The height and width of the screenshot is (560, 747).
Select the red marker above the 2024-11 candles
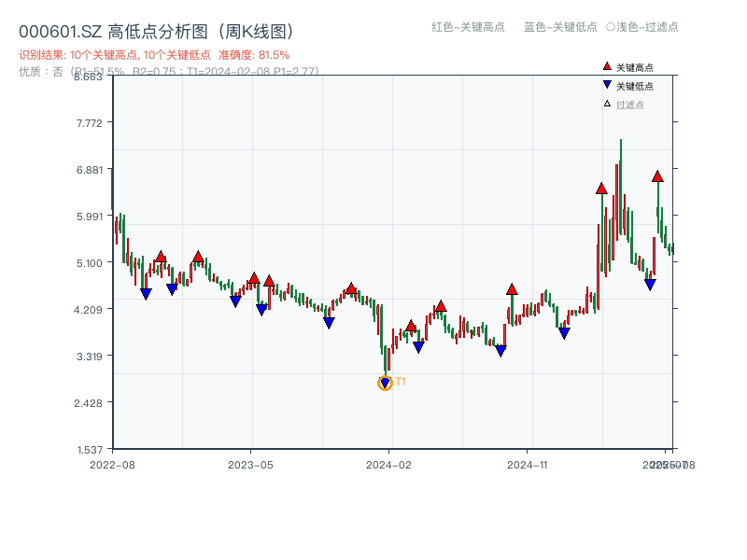(512, 290)
